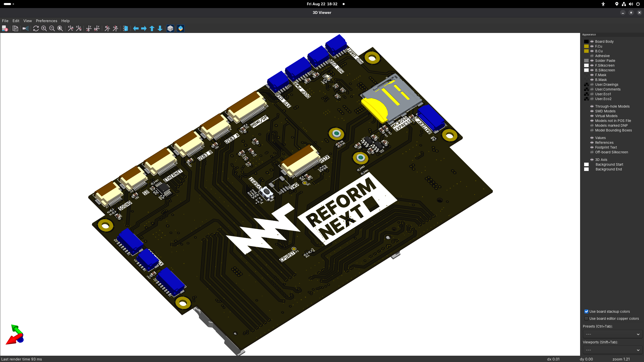Open the Help menu
Viewport: 644px width, 362px height.
click(65, 21)
